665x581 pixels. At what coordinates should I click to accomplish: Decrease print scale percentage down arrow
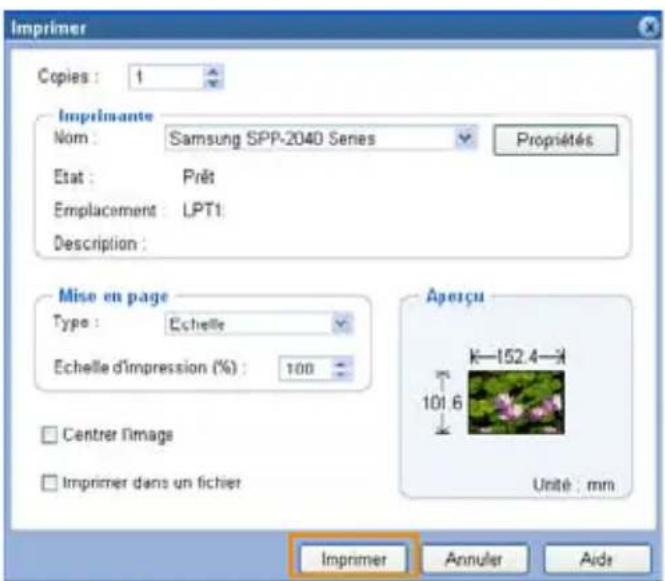(x=341, y=374)
